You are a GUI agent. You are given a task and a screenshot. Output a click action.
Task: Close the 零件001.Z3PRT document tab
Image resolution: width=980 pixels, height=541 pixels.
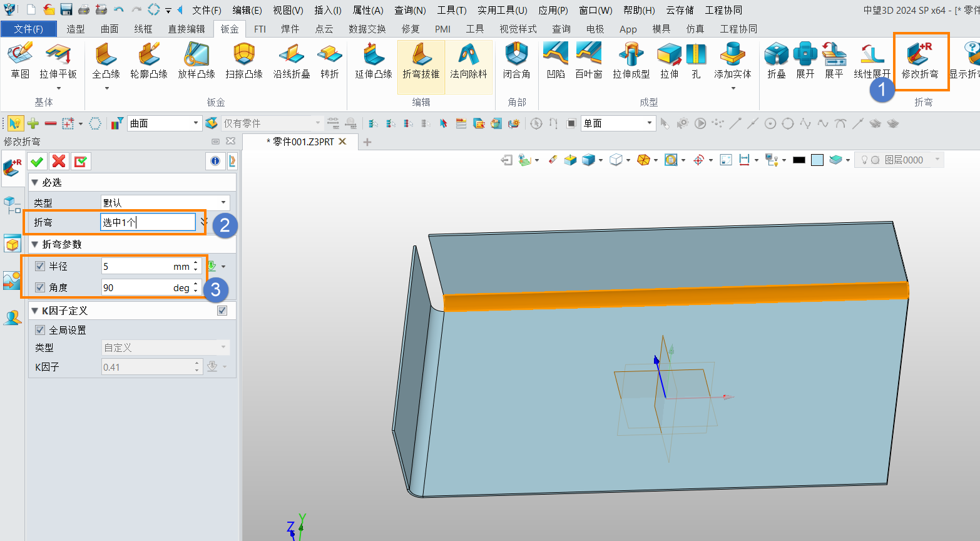(x=342, y=142)
